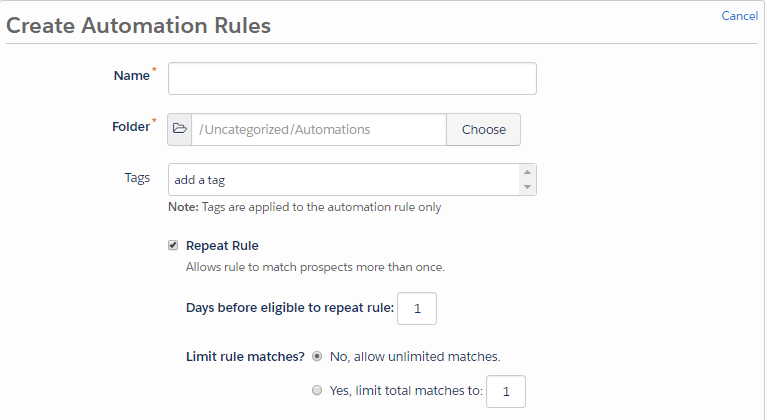Click the Repeat Rule label text
This screenshot has height=420, width=767.
pos(222,245)
